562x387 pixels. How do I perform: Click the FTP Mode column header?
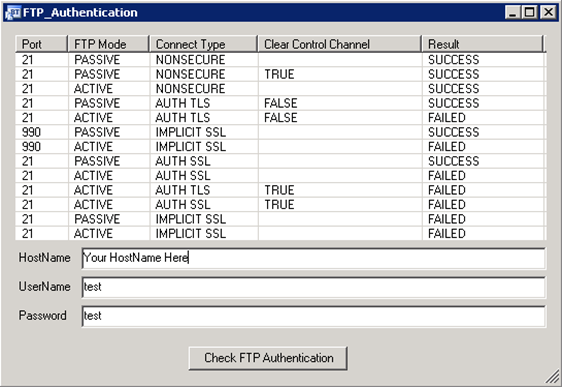pyautogui.click(x=109, y=44)
